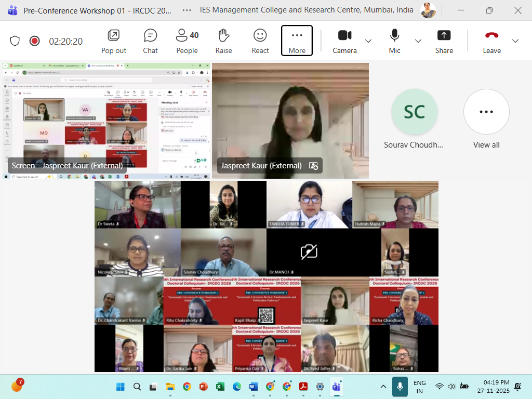Image resolution: width=532 pixels, height=399 pixels.
Task: Select Priyanka Oza video tile
Action: 267,349
